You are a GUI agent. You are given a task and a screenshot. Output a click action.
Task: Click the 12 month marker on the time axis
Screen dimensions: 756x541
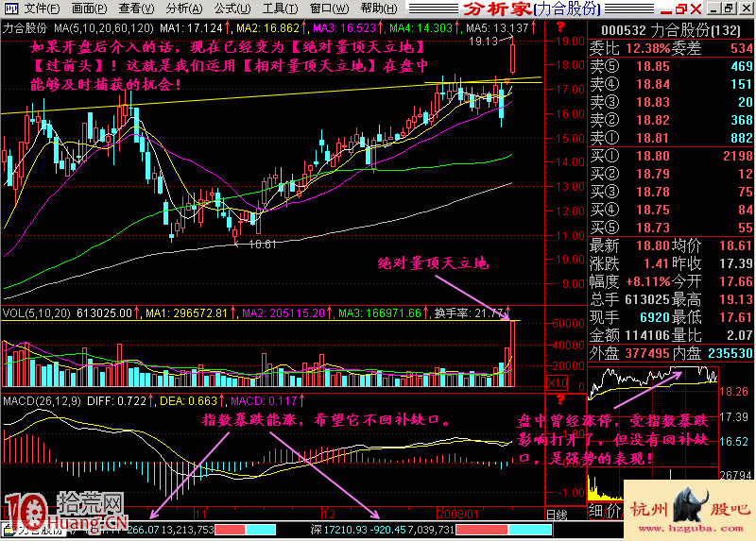(329, 514)
